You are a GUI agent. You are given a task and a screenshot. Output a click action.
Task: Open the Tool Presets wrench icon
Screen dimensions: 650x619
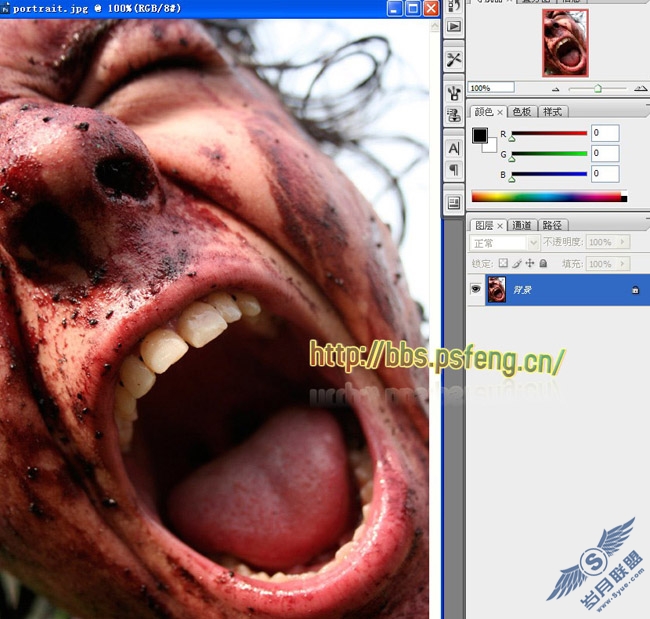click(454, 59)
